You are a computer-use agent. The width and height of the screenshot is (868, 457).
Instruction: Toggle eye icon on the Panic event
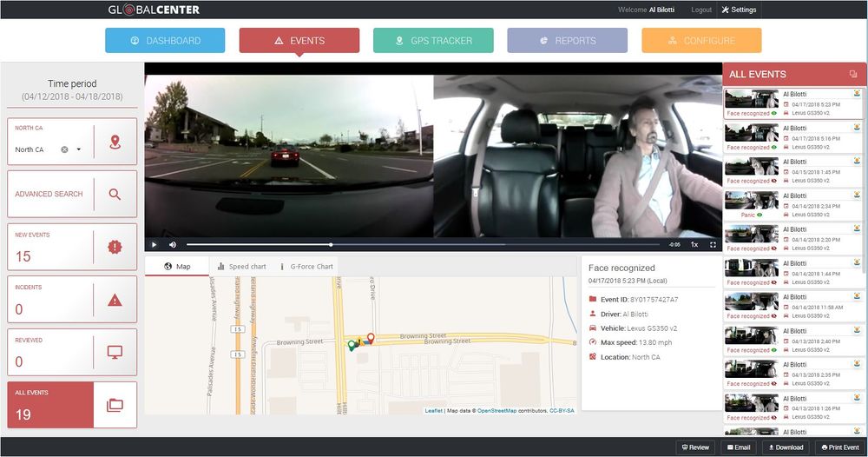tap(759, 215)
